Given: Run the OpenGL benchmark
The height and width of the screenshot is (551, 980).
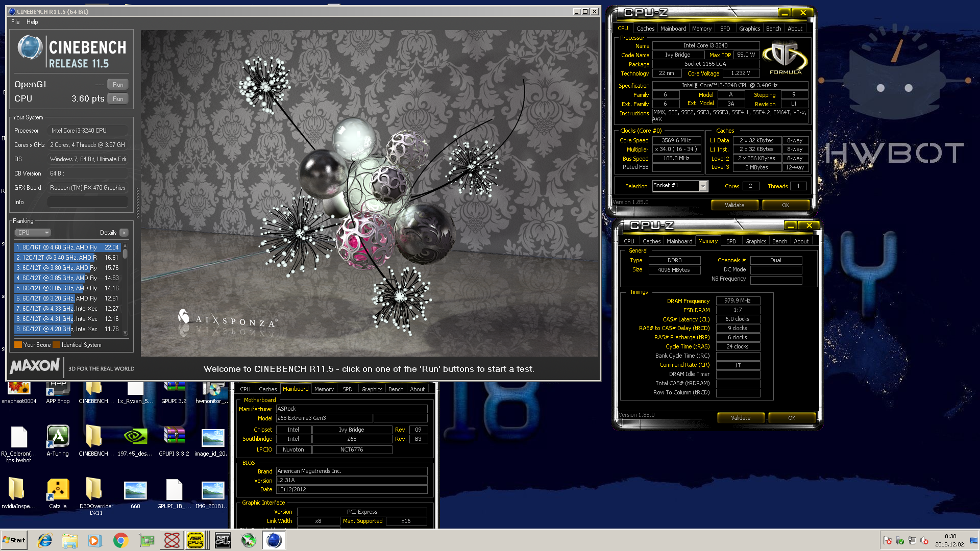Looking at the screenshot, I should [x=118, y=85].
